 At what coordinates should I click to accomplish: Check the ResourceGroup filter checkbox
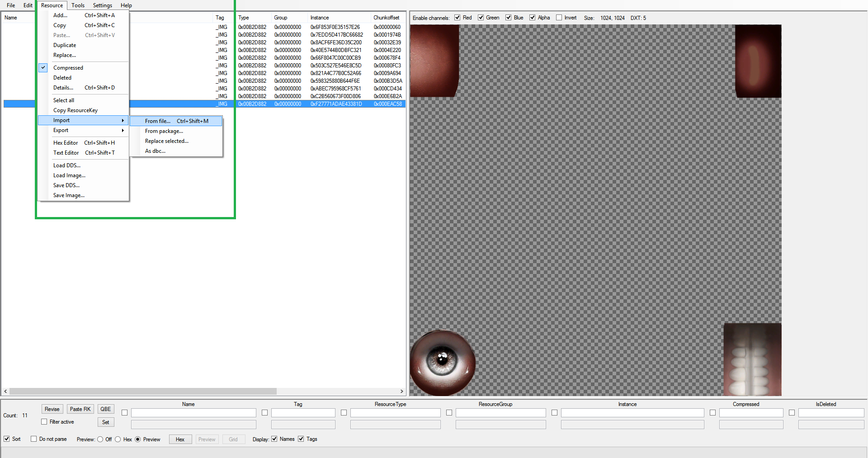449,413
